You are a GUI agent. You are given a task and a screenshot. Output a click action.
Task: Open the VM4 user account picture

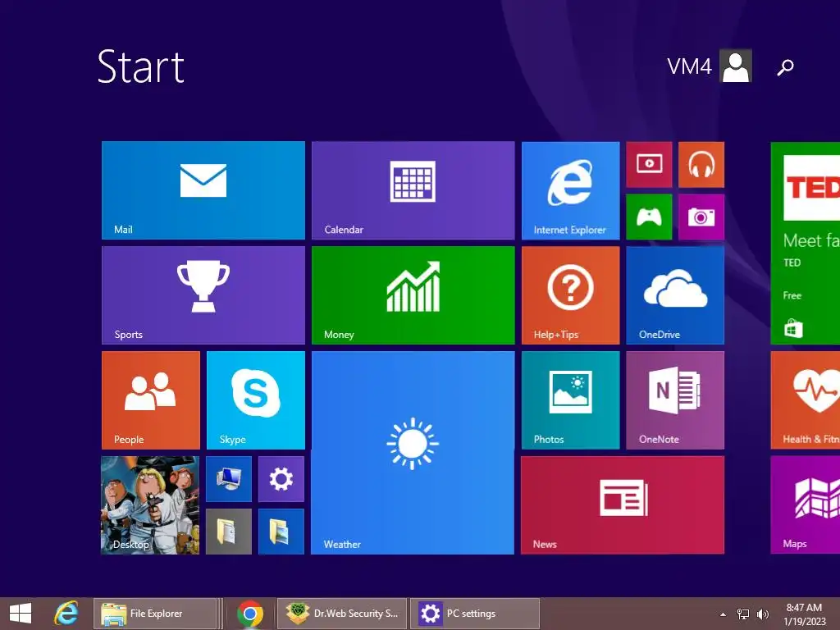click(736, 66)
